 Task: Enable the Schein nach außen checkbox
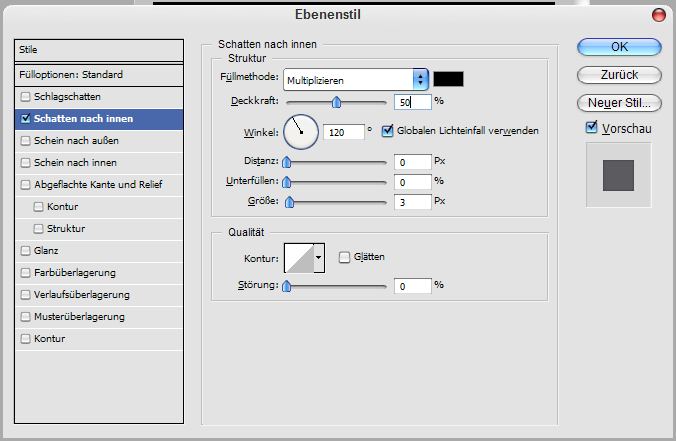pyautogui.click(x=25, y=141)
